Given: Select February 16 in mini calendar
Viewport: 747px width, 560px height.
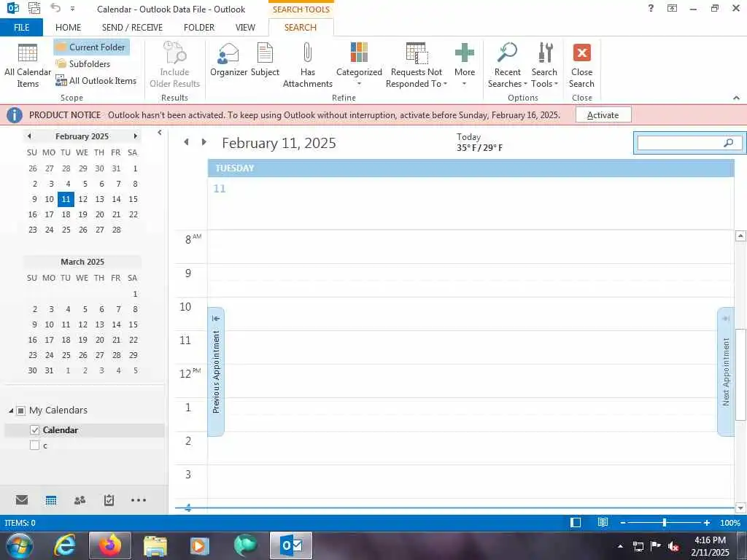Looking at the screenshot, I should pyautogui.click(x=32, y=214).
